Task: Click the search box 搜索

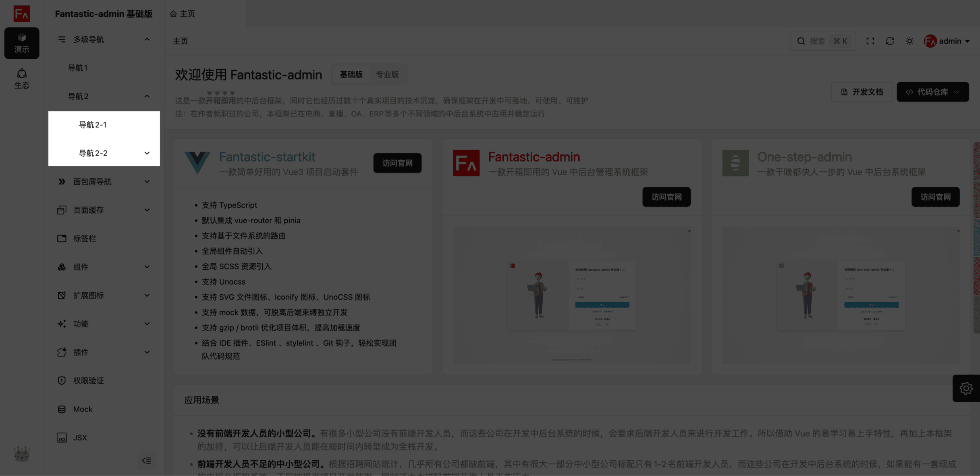Action: [x=823, y=41]
